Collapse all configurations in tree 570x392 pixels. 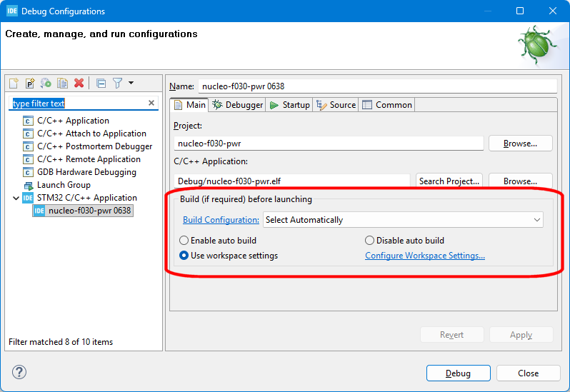pyautogui.click(x=101, y=84)
